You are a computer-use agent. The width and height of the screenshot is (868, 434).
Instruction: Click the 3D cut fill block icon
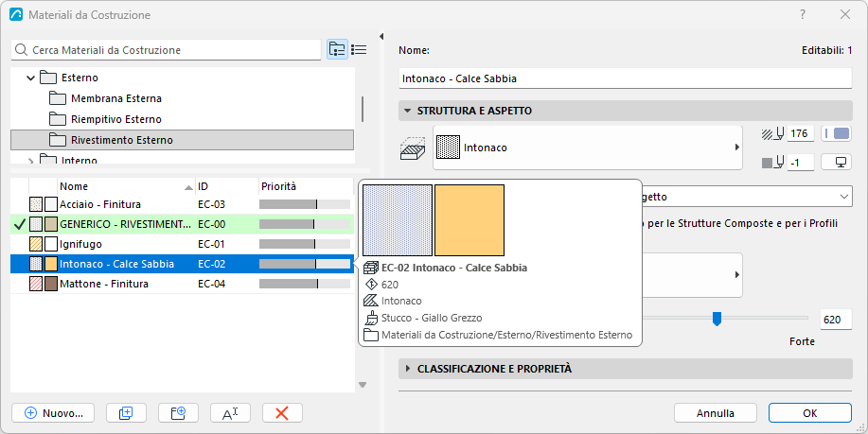click(413, 148)
